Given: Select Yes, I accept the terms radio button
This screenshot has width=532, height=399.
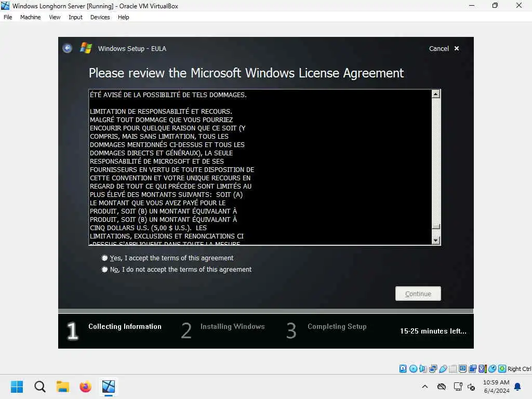Looking at the screenshot, I should point(104,258).
